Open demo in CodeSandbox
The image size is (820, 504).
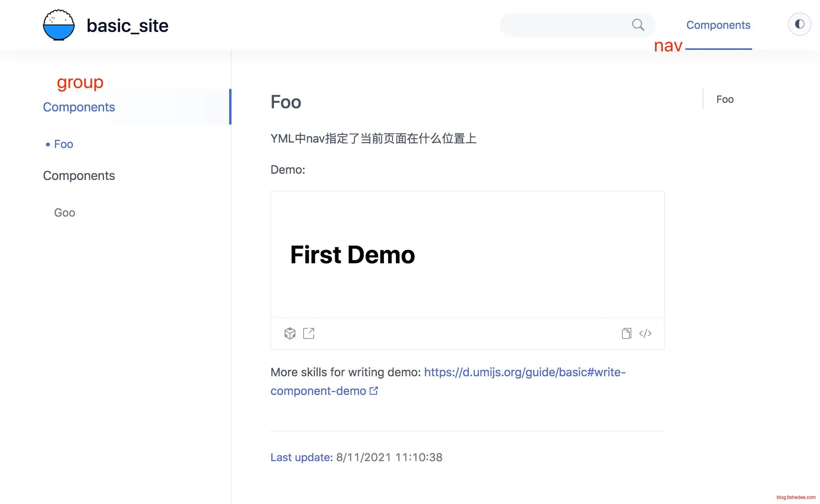tap(290, 333)
